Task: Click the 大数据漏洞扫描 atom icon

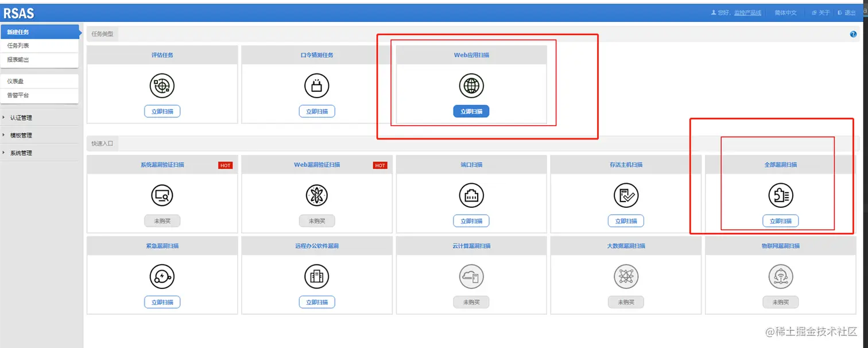Action: (x=626, y=277)
